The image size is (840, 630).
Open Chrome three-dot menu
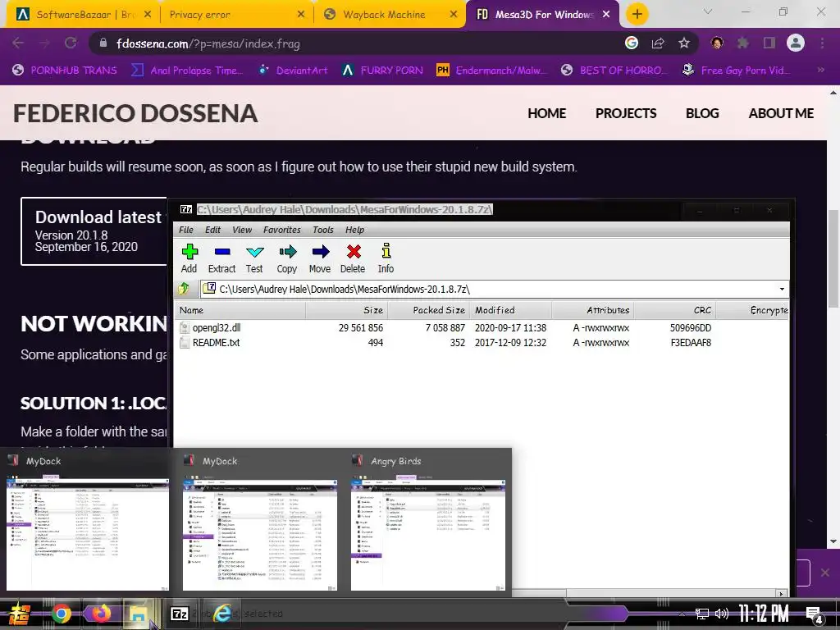[x=822, y=43]
